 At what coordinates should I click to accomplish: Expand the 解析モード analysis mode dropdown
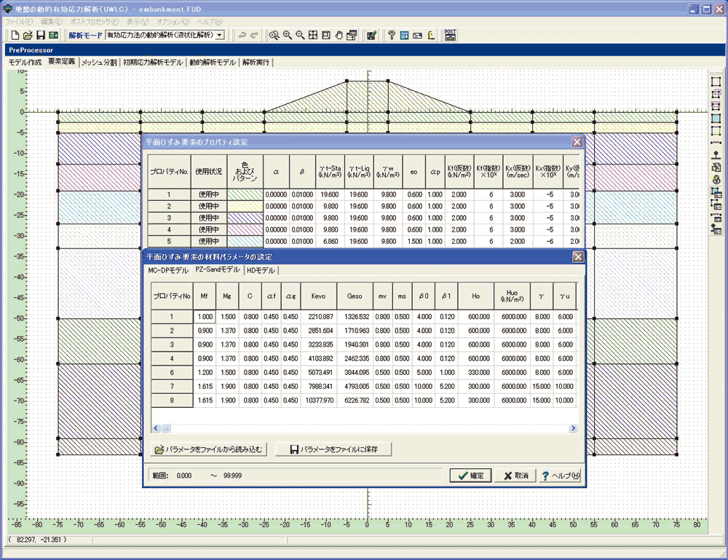point(220,35)
